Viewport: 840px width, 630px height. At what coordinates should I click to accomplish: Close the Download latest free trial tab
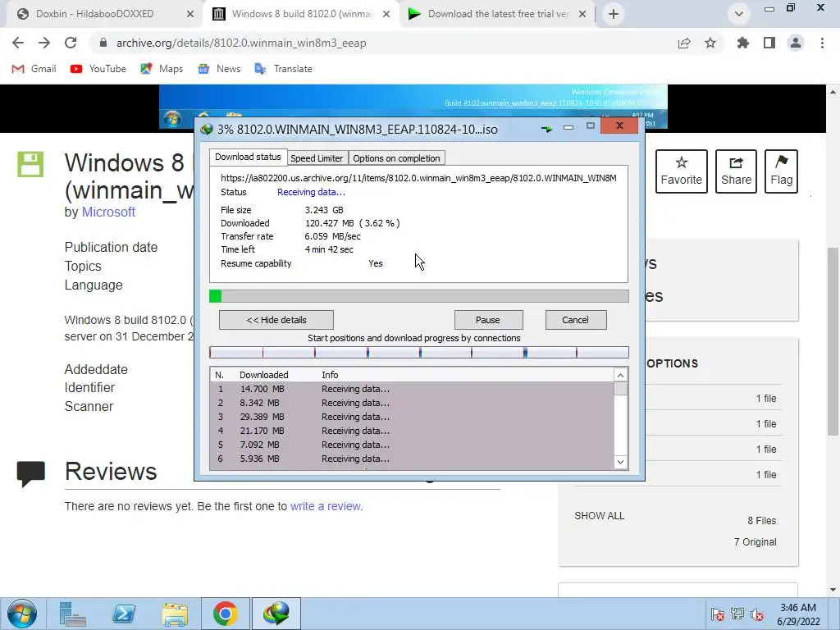tap(582, 15)
